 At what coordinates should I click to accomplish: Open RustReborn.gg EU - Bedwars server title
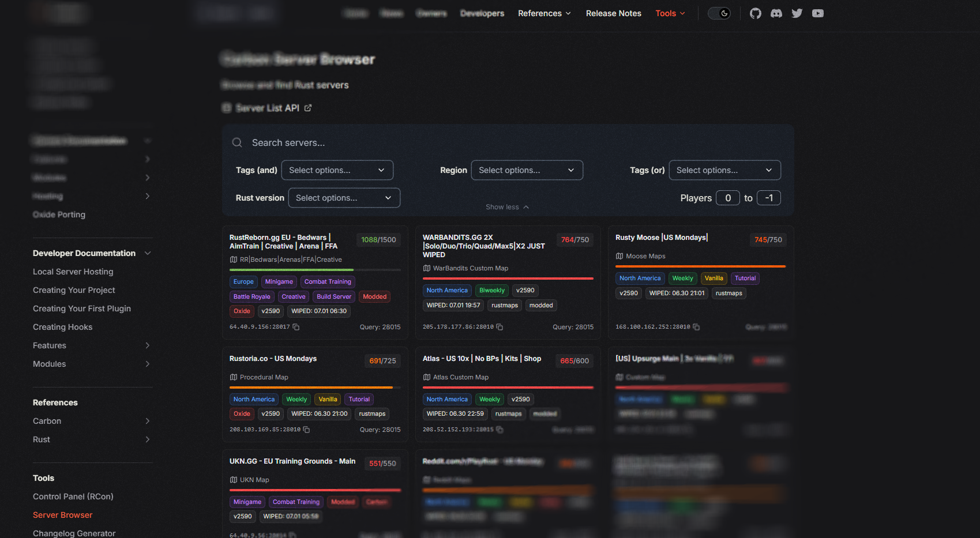[x=284, y=242]
